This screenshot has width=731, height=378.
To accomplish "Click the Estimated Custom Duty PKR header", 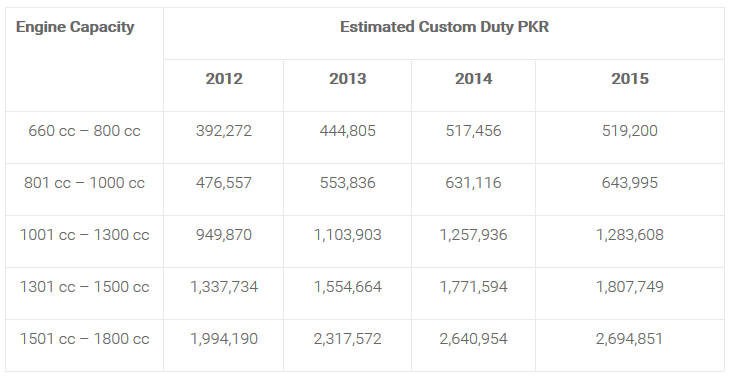I will [x=444, y=27].
